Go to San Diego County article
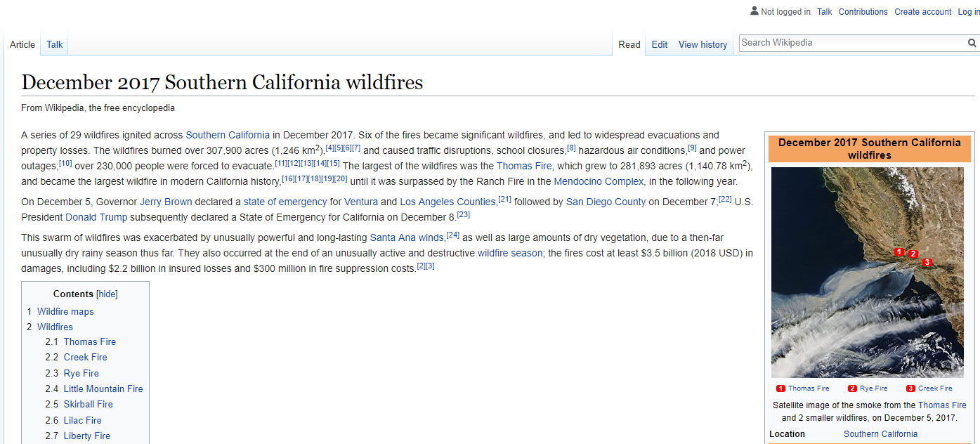980x444 pixels. click(x=606, y=202)
